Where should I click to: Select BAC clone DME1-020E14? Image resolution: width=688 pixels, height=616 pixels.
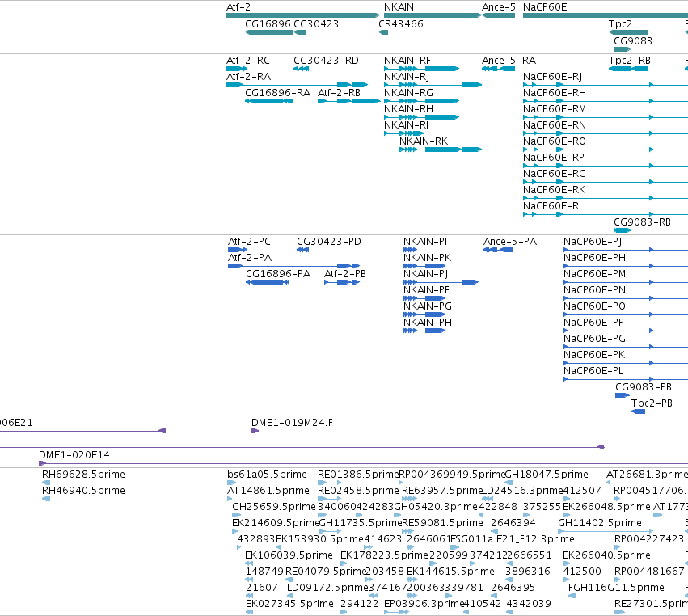(363, 463)
